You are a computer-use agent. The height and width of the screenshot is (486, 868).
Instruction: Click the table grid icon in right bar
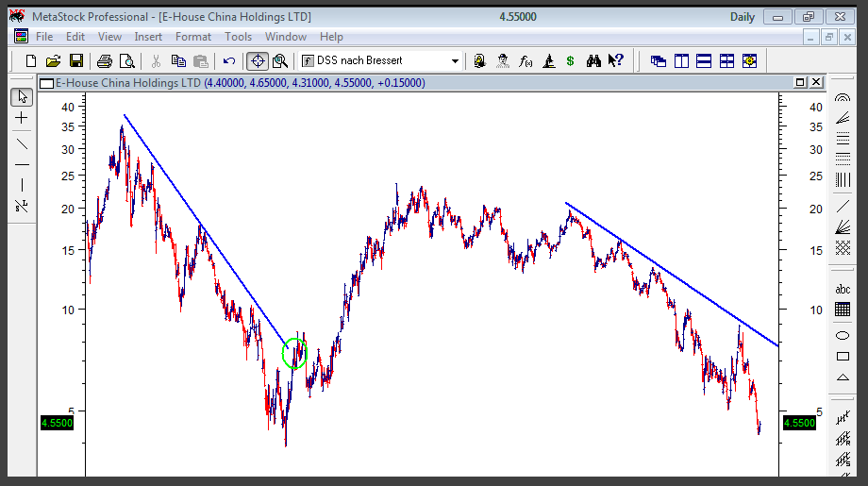[843, 310]
